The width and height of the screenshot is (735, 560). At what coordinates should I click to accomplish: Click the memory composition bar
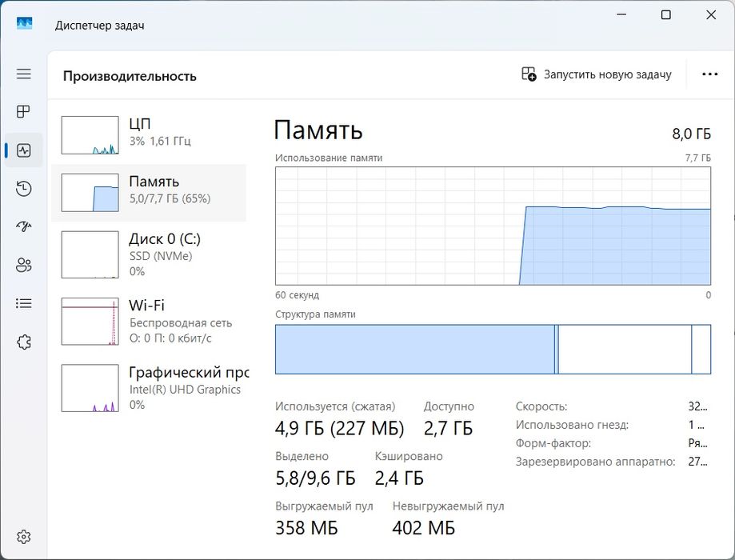coord(493,349)
